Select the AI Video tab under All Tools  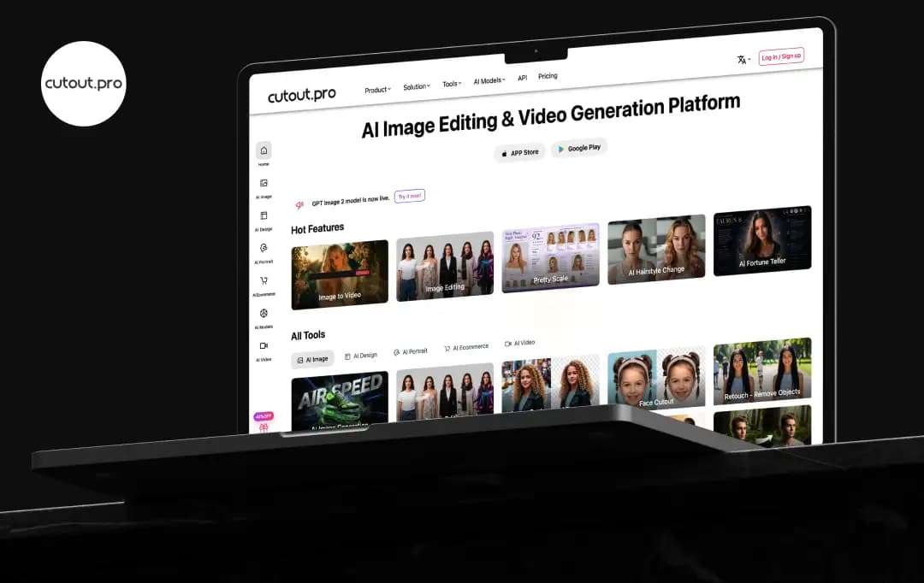pyautogui.click(x=520, y=343)
